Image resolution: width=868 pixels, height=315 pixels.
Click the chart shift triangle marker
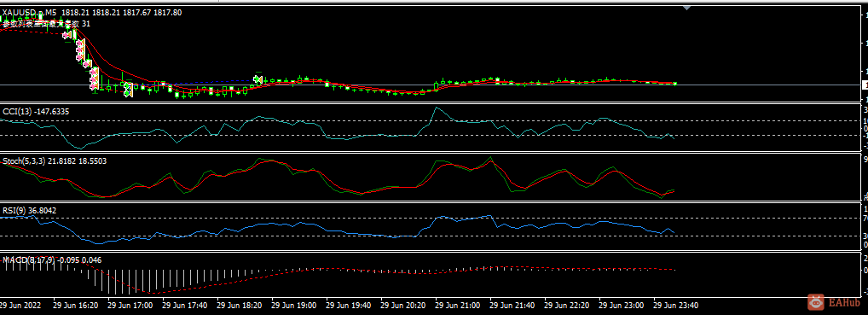pos(687,8)
